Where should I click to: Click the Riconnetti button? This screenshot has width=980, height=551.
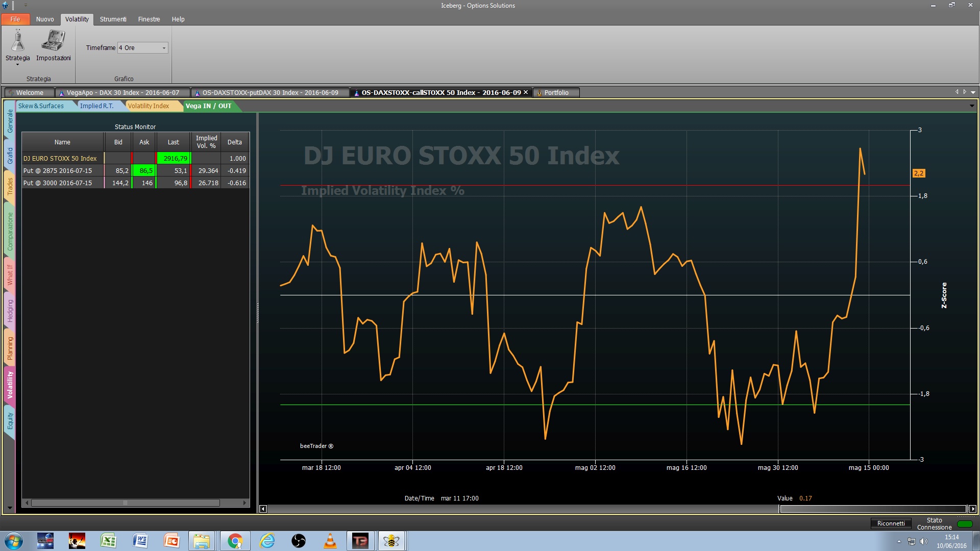(x=891, y=523)
